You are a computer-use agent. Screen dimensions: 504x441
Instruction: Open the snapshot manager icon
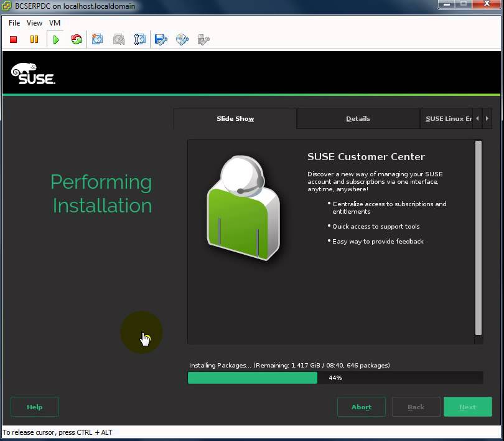140,40
